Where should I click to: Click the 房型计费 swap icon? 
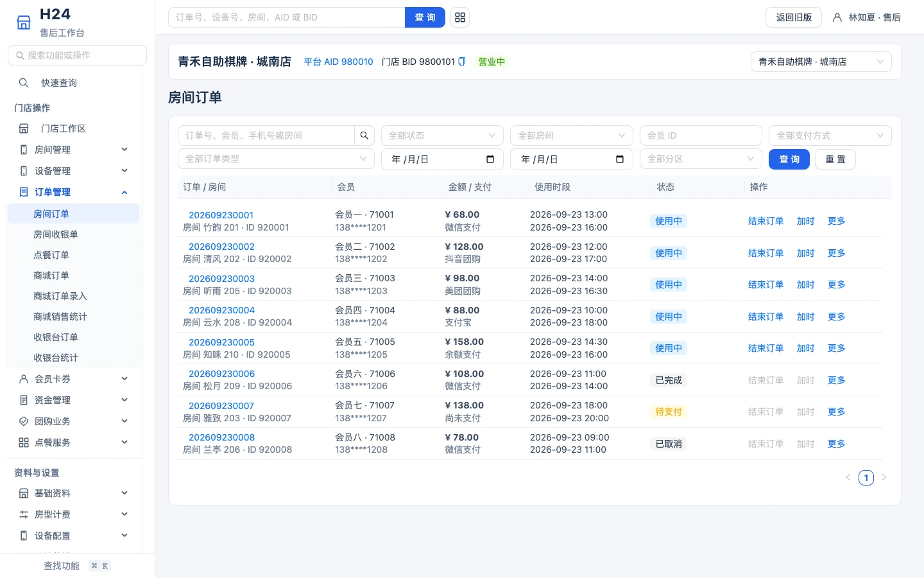coord(24,514)
